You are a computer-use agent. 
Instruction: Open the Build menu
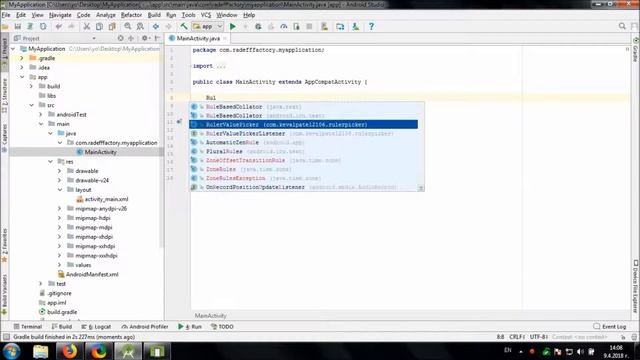[x=154, y=15]
